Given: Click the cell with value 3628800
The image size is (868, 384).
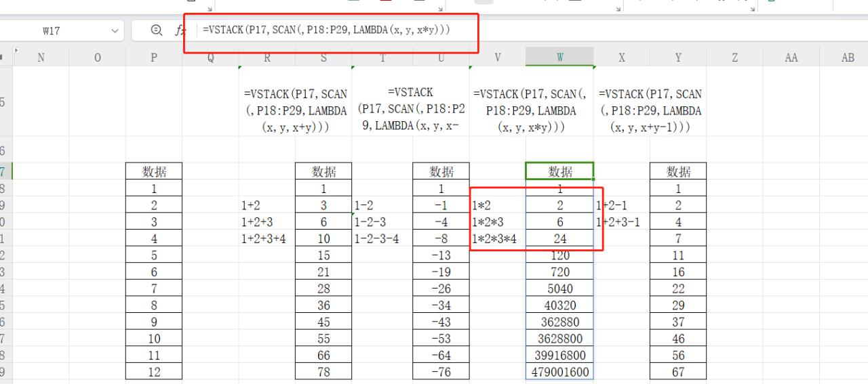Looking at the screenshot, I should [x=560, y=339].
